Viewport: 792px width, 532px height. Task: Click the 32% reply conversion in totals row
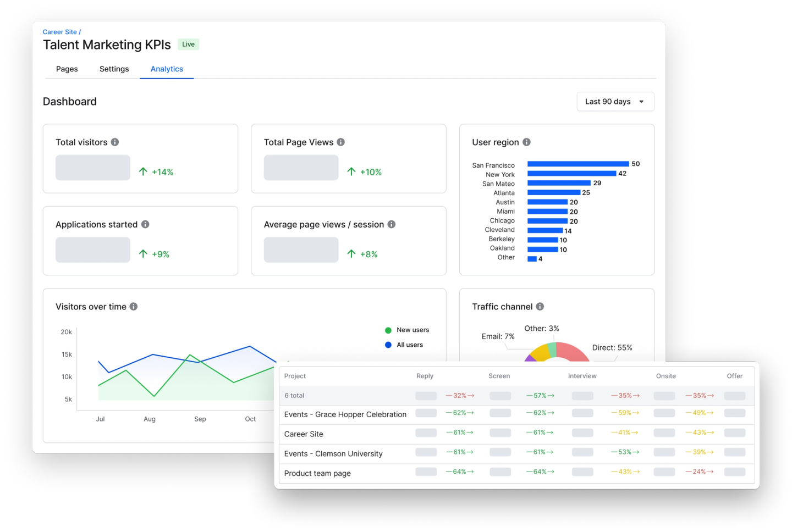coord(460,396)
